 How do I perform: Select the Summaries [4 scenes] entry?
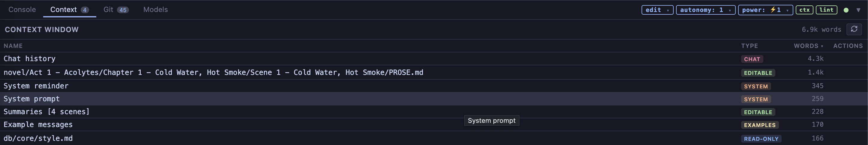point(46,111)
